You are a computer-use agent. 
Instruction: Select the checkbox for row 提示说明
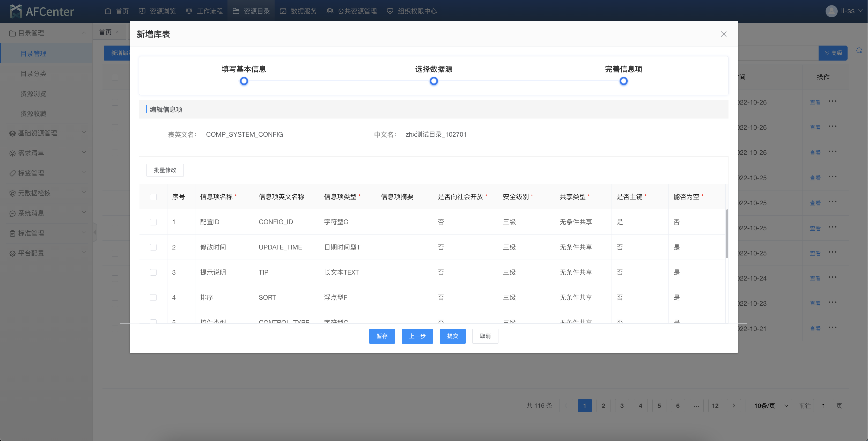point(153,272)
